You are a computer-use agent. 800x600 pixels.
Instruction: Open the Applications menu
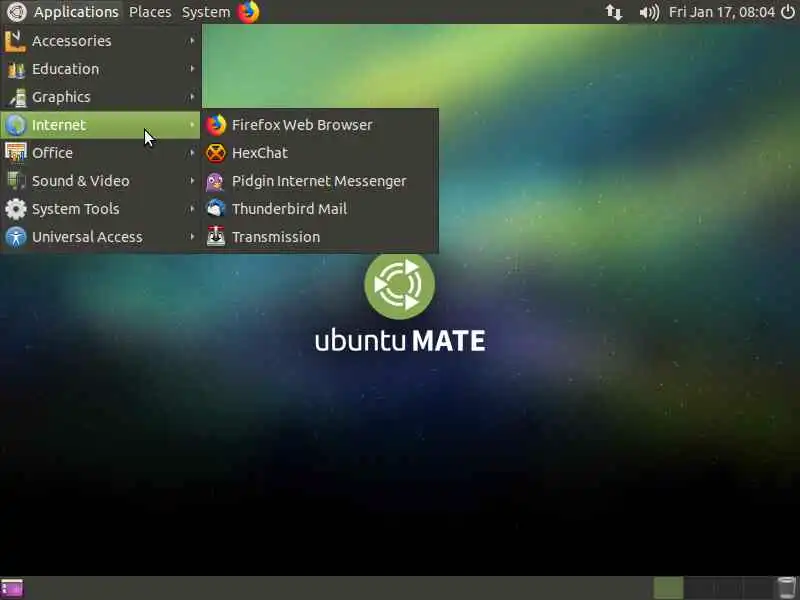pos(76,12)
